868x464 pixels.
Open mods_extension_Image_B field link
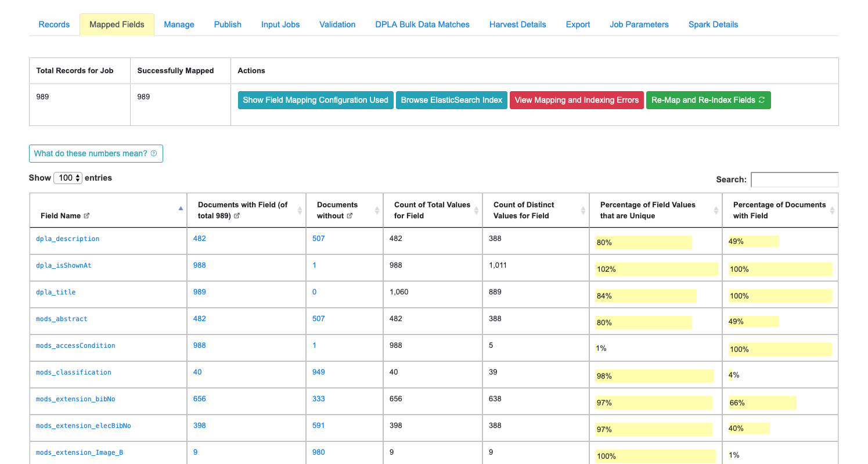coord(80,452)
